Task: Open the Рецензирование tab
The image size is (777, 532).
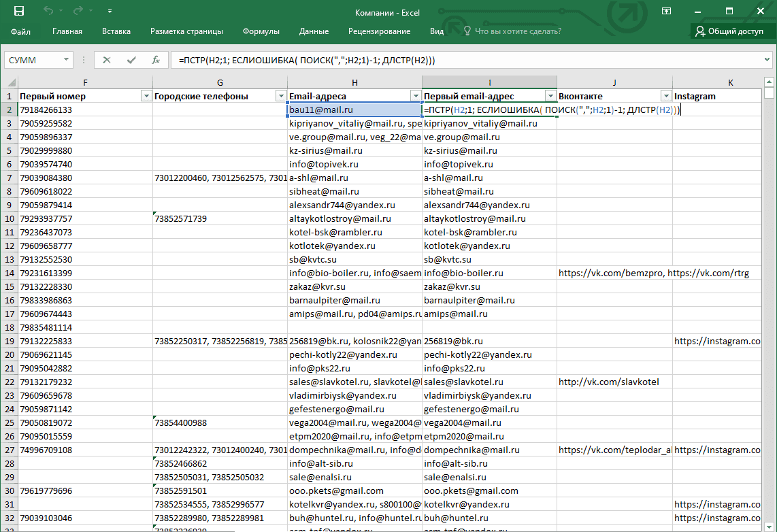Action: pos(380,31)
